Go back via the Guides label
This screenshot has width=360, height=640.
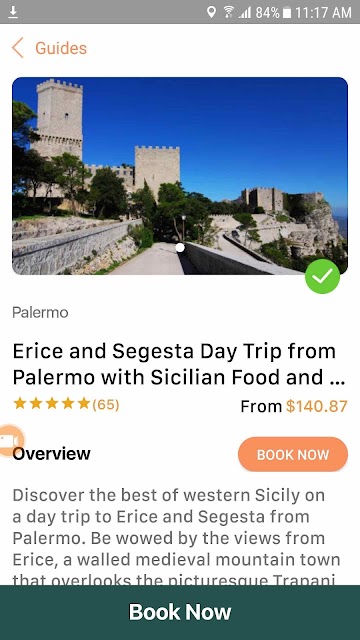tap(61, 48)
